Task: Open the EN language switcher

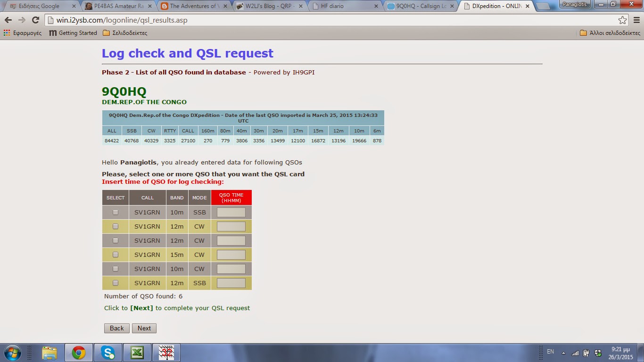Action: point(550,352)
